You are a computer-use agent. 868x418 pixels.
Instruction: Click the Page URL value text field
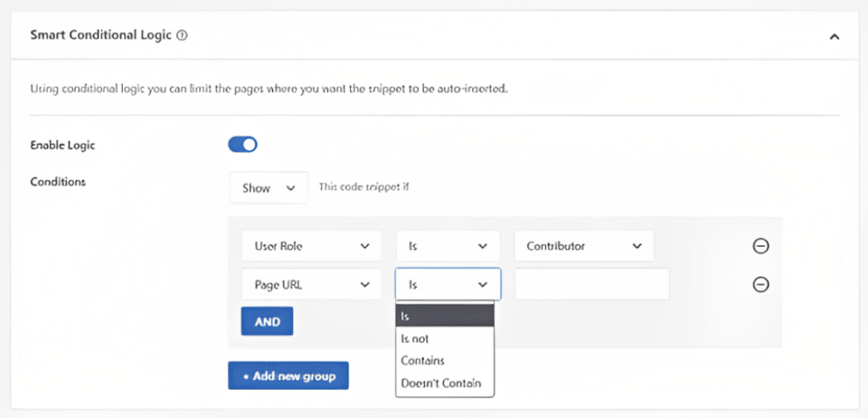point(592,285)
